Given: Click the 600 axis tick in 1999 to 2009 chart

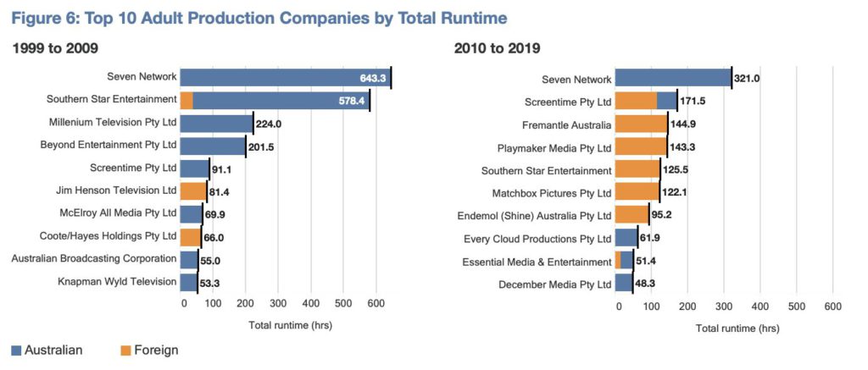Looking at the screenshot, I should (376, 303).
